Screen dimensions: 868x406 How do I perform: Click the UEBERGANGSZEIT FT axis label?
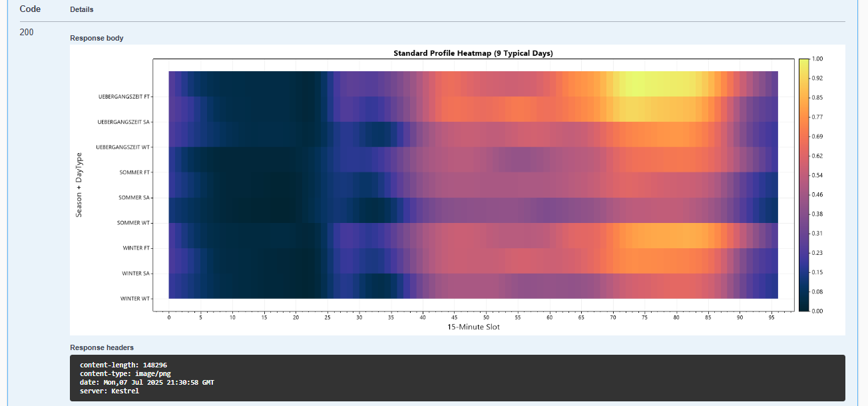click(x=124, y=97)
